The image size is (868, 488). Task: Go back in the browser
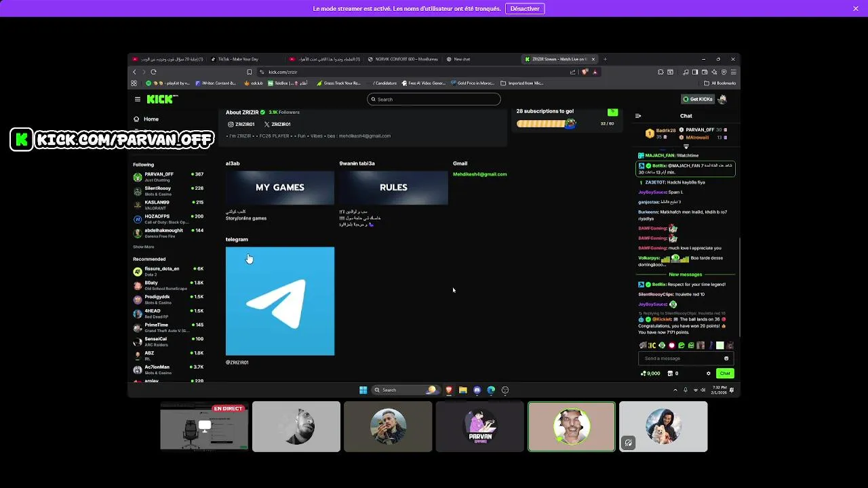click(x=134, y=72)
